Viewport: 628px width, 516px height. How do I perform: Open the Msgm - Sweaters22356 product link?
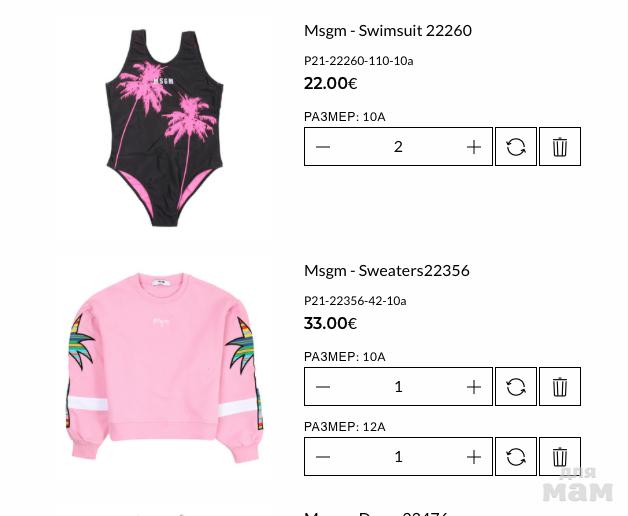pyautogui.click(x=386, y=270)
